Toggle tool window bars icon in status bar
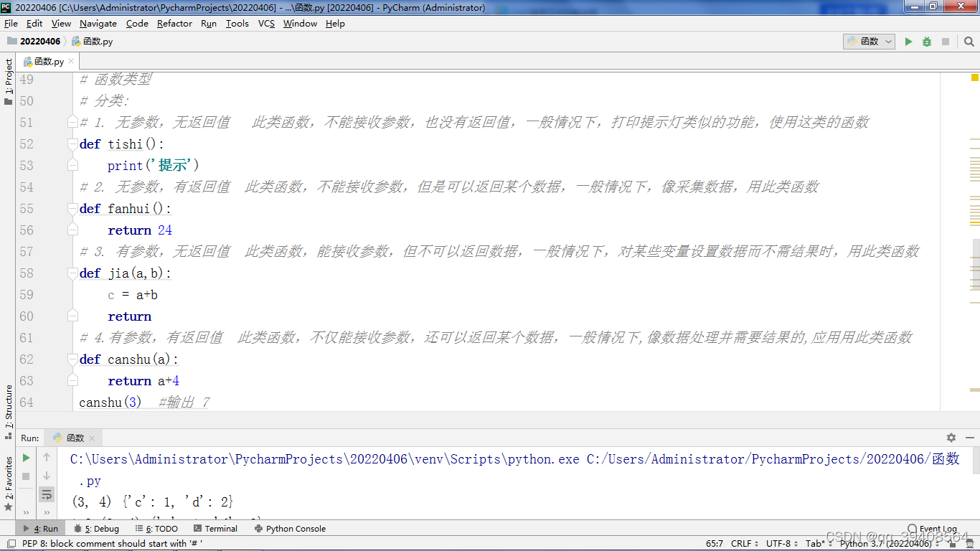980x551 pixels. (10, 544)
